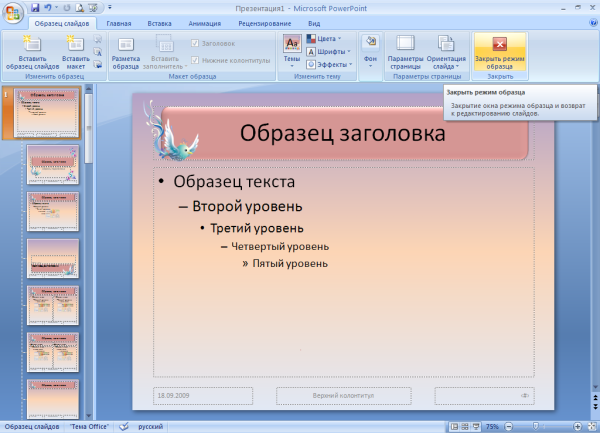Open the Главная ribbon tab
Image resolution: width=600 pixels, height=433 pixels.
119,23
